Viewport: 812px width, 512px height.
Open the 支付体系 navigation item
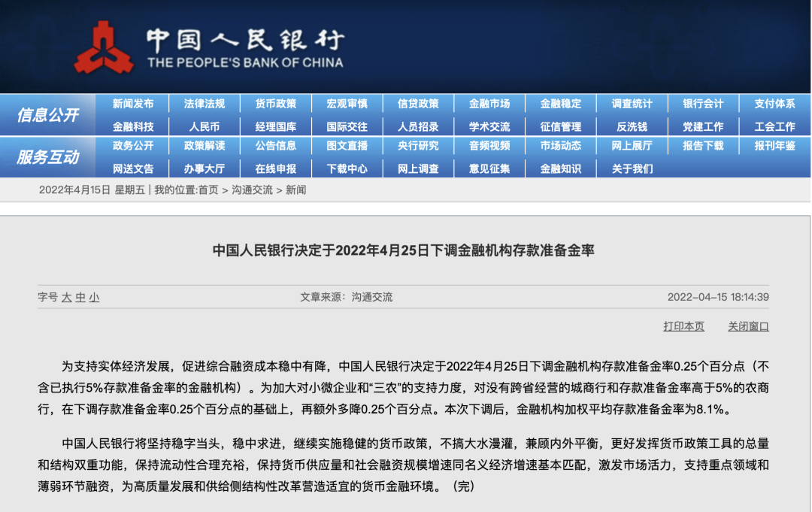(x=774, y=104)
